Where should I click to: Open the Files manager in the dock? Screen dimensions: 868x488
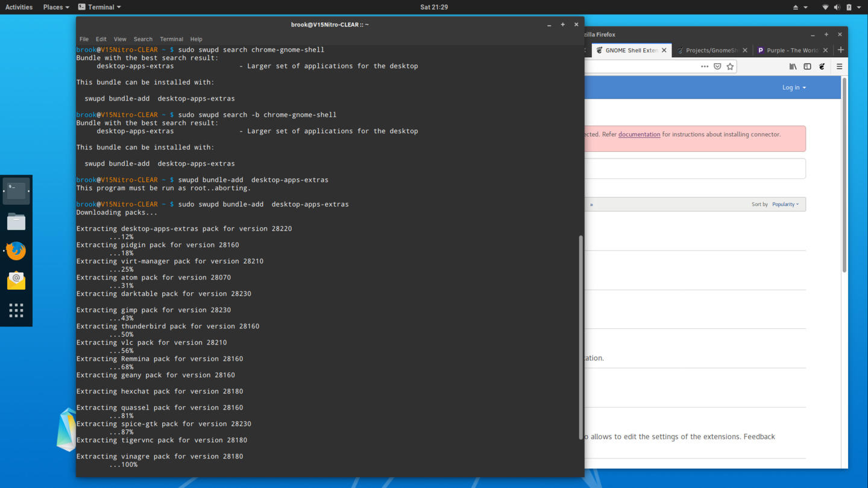click(16, 221)
